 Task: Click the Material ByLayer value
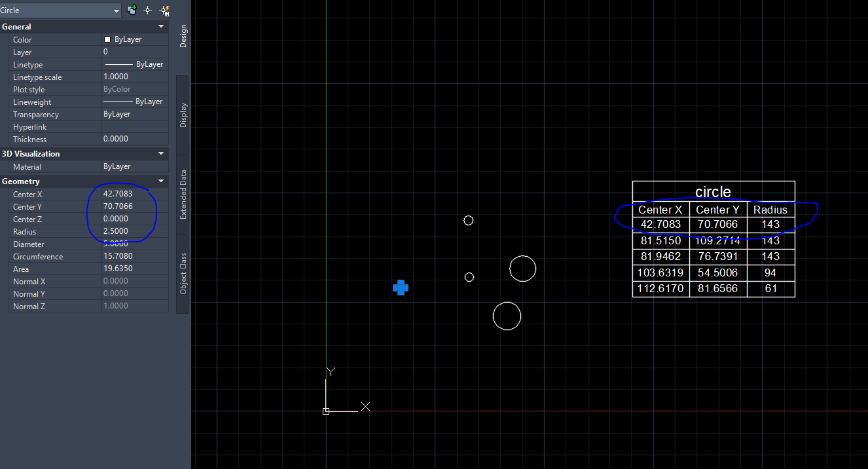(135, 166)
